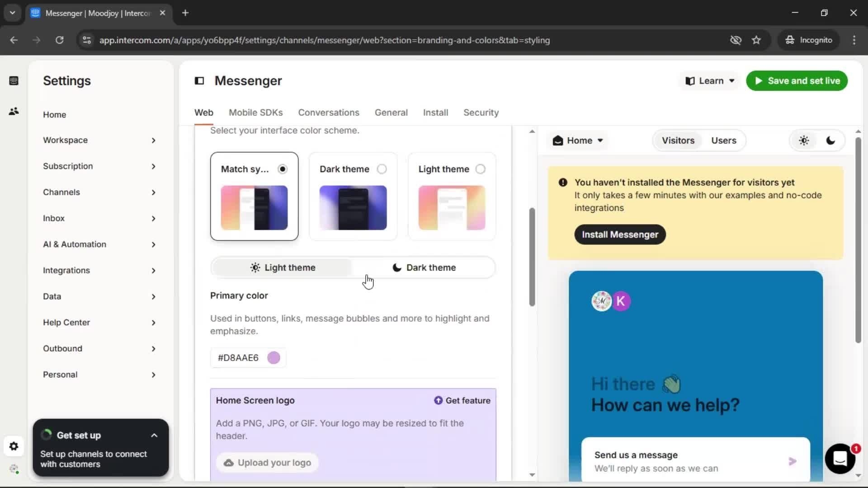Screen dimensions: 868x488
Task: Open a new browser tab
Action: click(185, 13)
